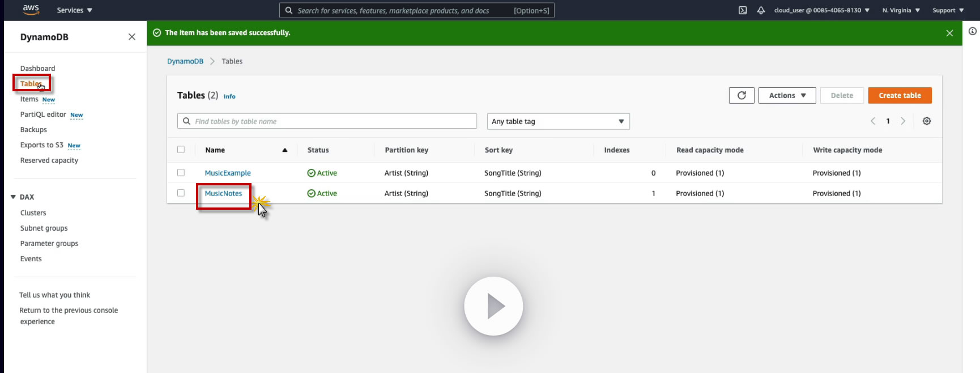Image resolution: width=980 pixels, height=373 pixels.
Task: Open PartiQL editor in sidebar
Action: (x=43, y=115)
